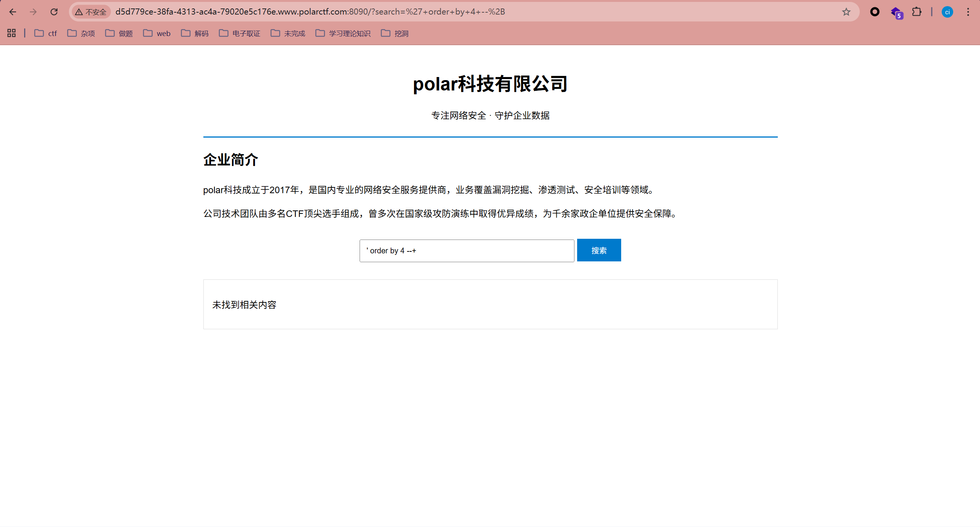Open Chrome three-dot menu
980x527 pixels.
[968, 12]
